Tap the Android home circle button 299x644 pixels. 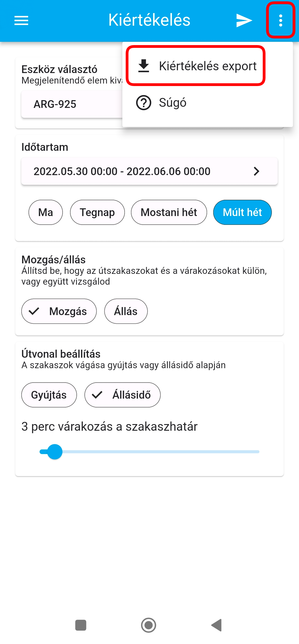(149, 625)
